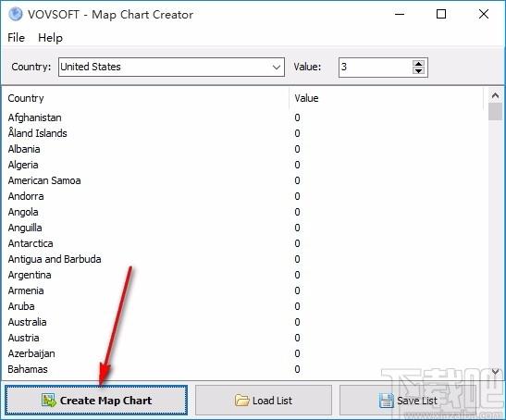506x420 pixels.
Task: Click the vertical scrollbar thumb
Action: click(495, 111)
